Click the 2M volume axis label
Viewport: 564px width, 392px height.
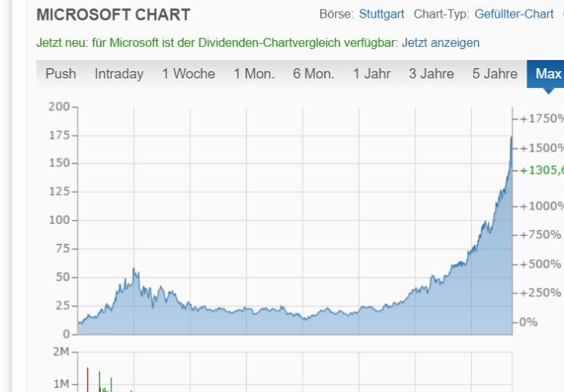[x=61, y=352]
